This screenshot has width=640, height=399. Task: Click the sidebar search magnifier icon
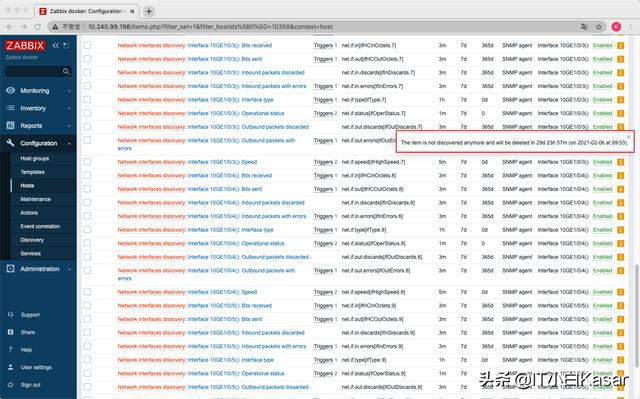click(66, 71)
